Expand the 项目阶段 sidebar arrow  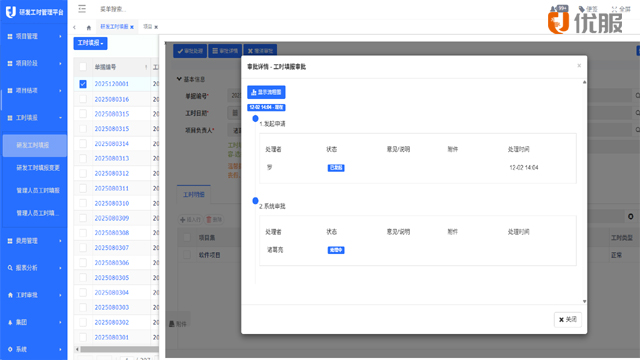point(60,64)
